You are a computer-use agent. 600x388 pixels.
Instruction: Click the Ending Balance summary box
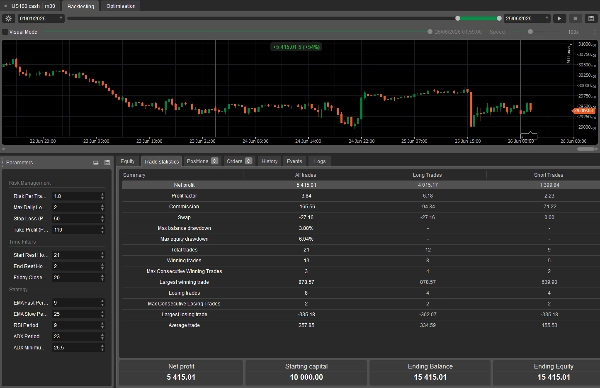coord(430,372)
